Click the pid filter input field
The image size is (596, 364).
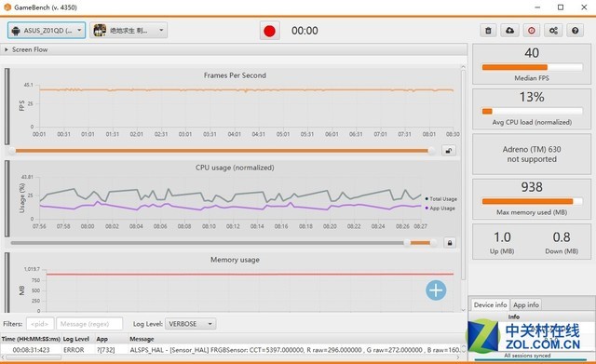click(x=40, y=324)
